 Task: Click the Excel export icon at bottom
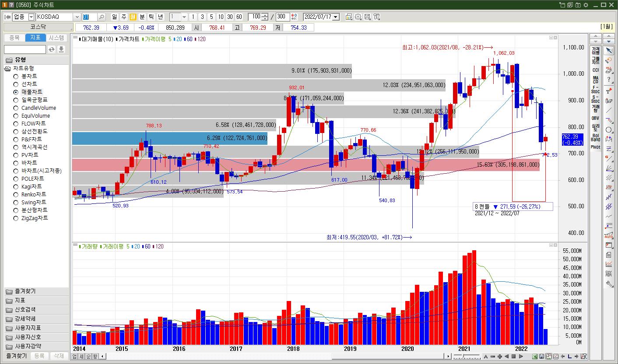(535, 357)
